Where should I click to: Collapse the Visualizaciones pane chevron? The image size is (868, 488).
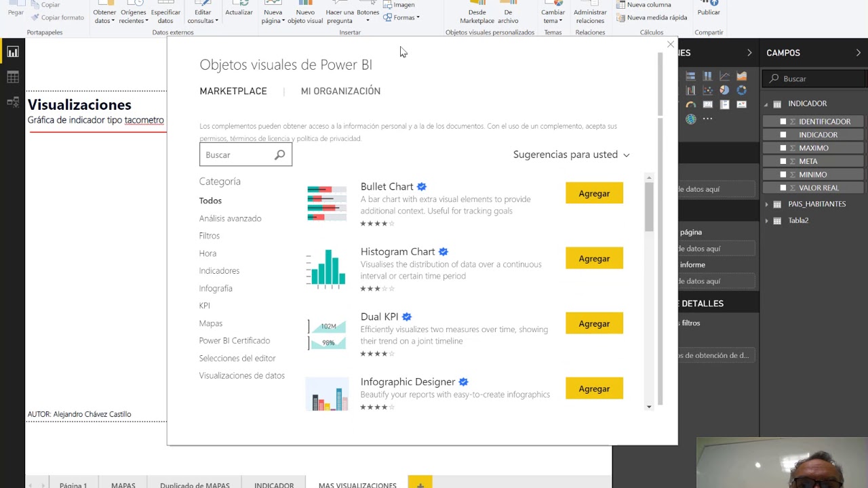pos(749,53)
